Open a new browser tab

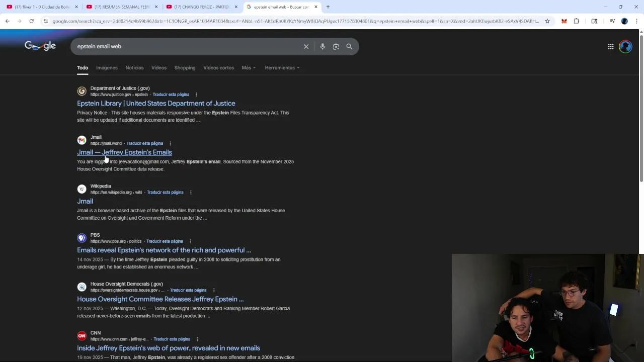click(328, 7)
